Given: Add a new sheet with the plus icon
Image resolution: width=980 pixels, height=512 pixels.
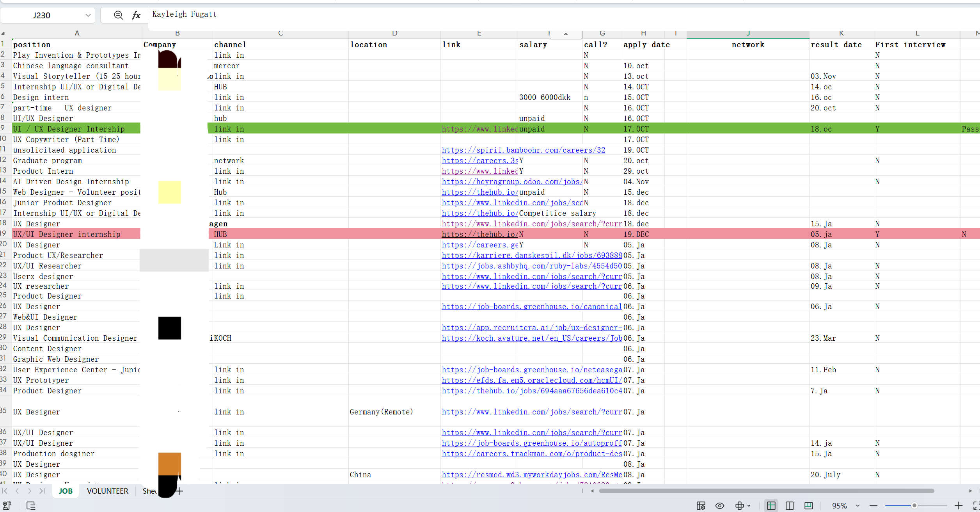Looking at the screenshot, I should [179, 491].
